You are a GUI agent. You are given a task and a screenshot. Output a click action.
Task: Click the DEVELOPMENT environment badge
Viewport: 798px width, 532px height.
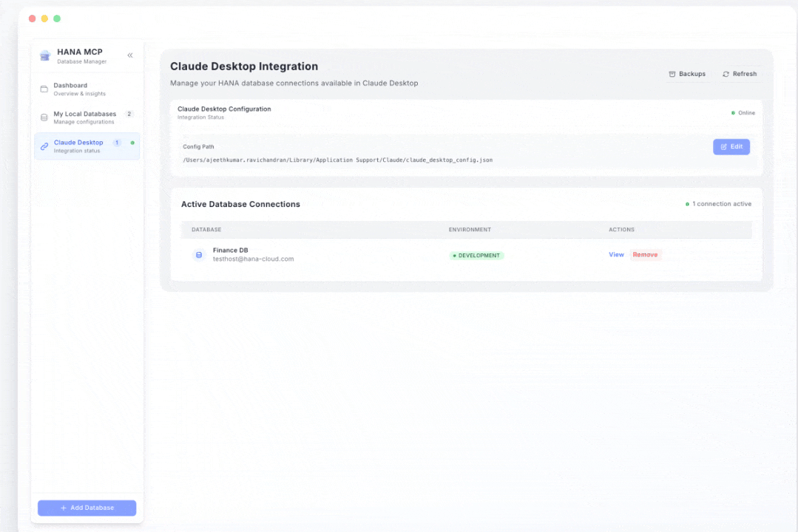(476, 256)
